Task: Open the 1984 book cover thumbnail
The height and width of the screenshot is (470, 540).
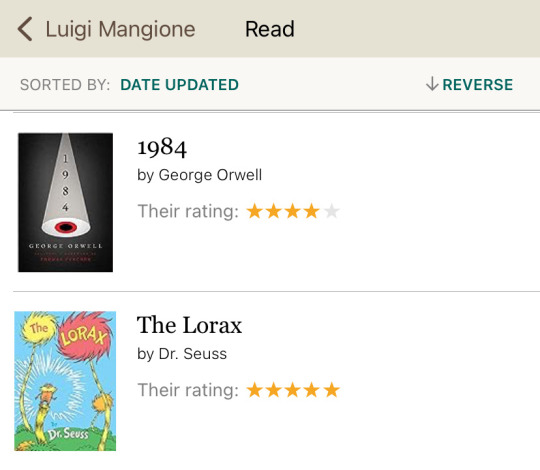Action: (65, 202)
